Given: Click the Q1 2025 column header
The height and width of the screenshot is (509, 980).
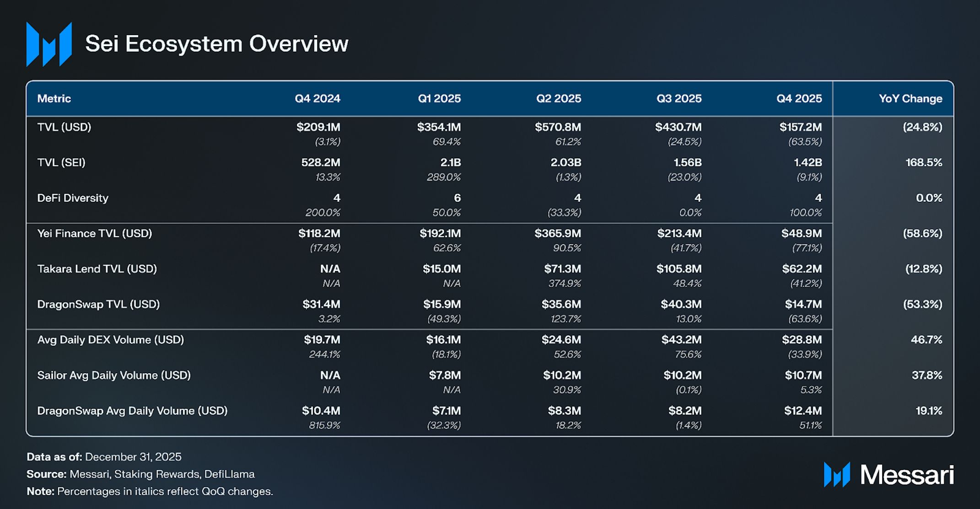Looking at the screenshot, I should coord(439,99).
